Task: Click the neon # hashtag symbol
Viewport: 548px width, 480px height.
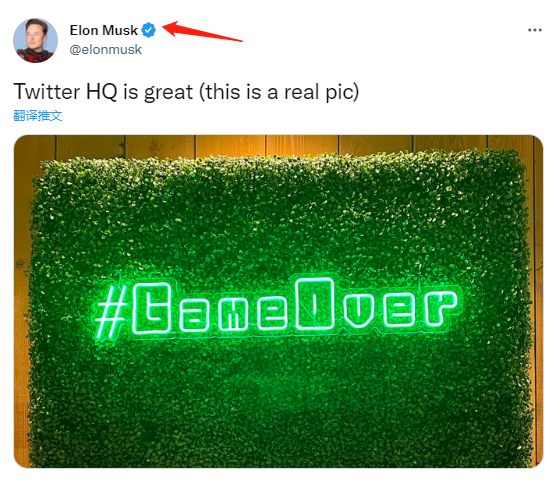Action: click(111, 311)
